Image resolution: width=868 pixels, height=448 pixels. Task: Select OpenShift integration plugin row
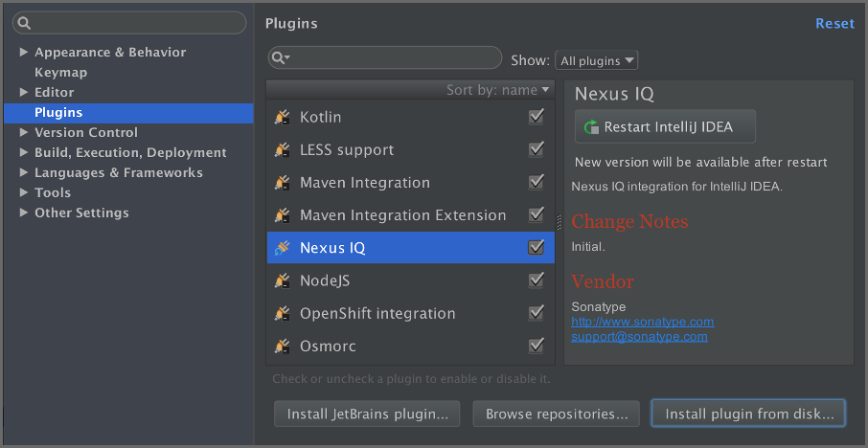click(410, 314)
